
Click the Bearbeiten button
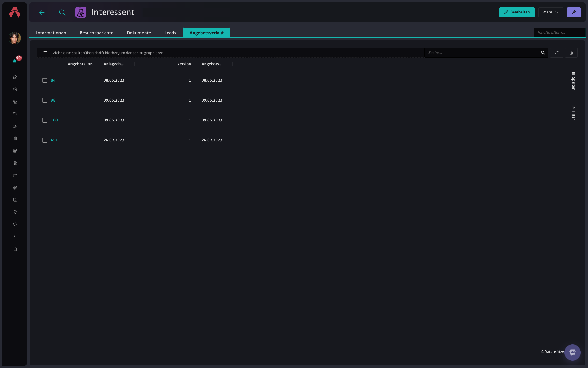pyautogui.click(x=517, y=12)
